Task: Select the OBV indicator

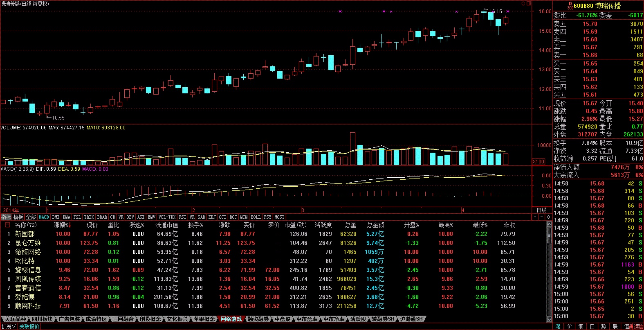Action: 130,217
